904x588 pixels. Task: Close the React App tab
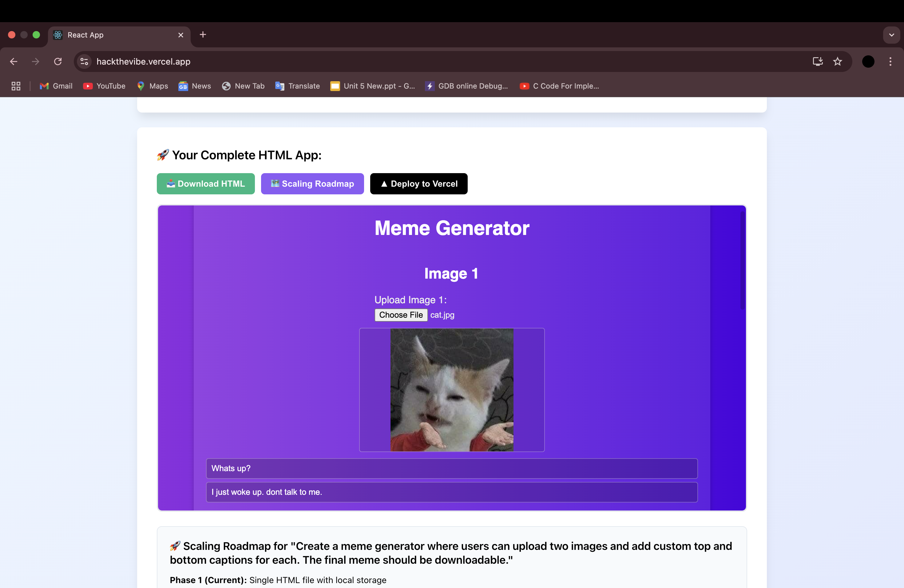[x=181, y=35]
